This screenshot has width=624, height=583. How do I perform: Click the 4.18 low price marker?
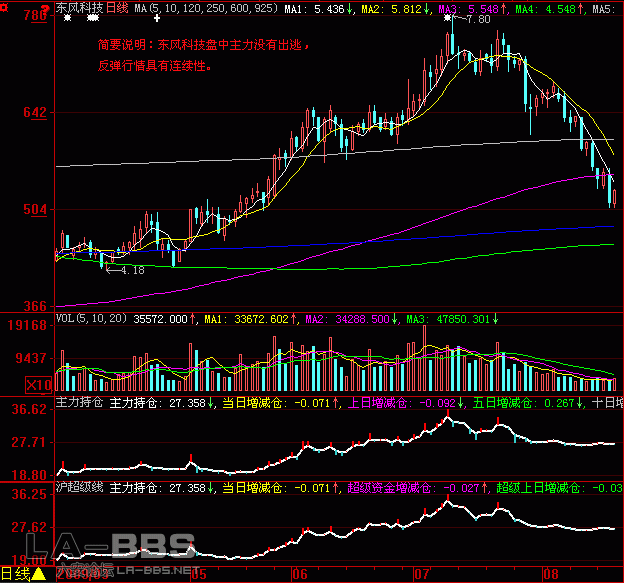pos(131,270)
